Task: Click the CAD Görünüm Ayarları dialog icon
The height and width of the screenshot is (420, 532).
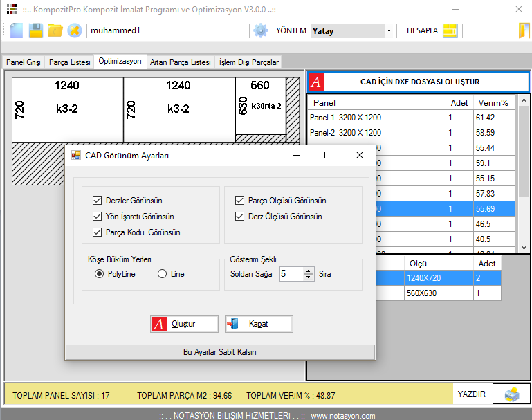Action: tap(76, 156)
